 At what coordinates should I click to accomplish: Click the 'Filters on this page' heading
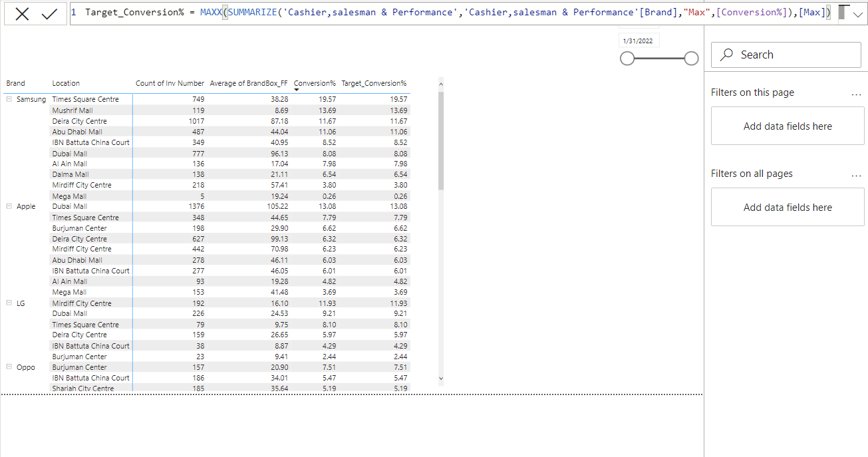pos(752,92)
